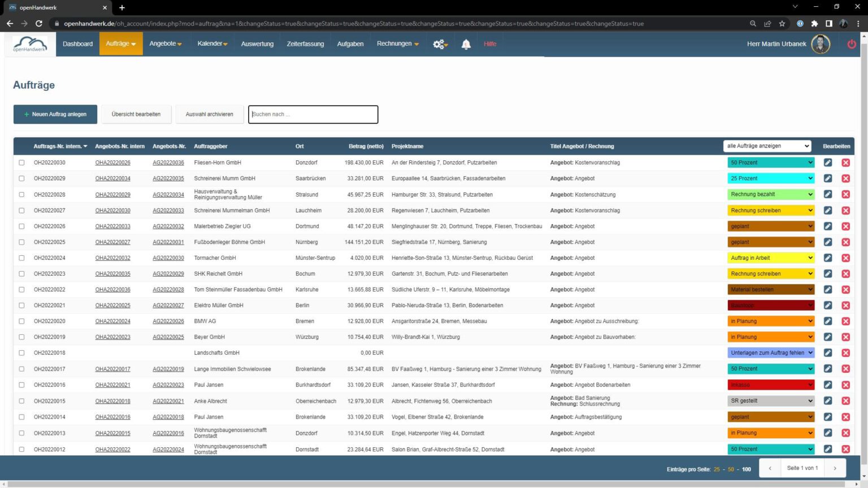868x488 pixels.
Task: Delete order OH20220012 with red X icon
Action: (x=845, y=450)
